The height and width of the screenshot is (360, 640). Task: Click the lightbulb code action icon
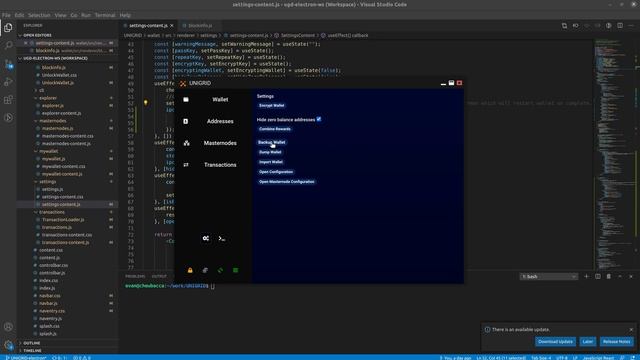145,102
